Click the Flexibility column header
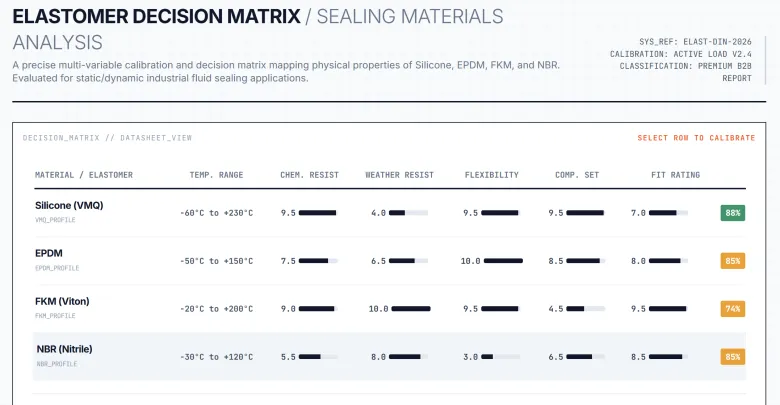The image size is (780, 405). pos(491,175)
